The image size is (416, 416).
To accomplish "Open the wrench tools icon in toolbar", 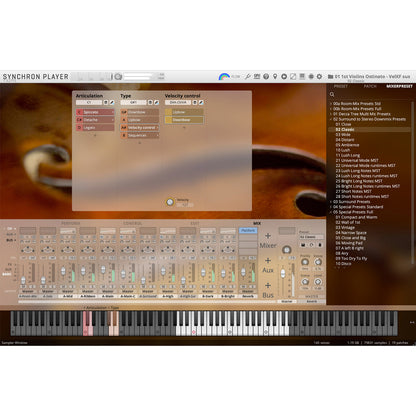I will pos(248,77).
